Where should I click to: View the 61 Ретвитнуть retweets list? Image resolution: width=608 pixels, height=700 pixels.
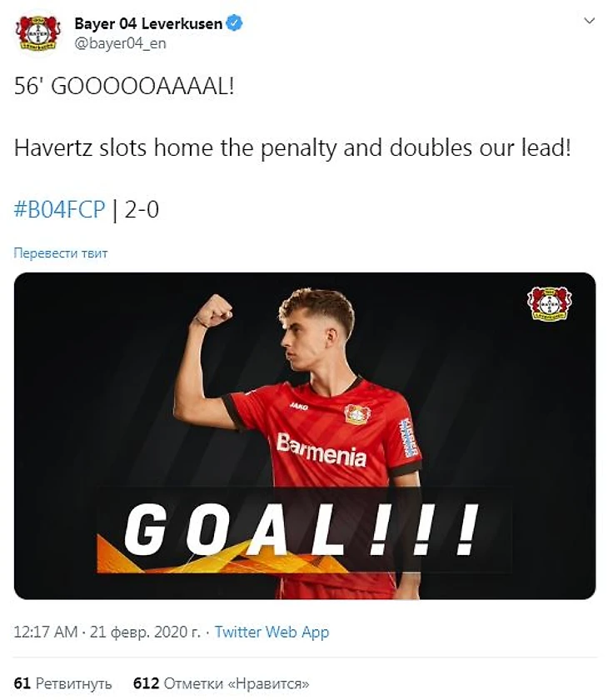coord(63,683)
